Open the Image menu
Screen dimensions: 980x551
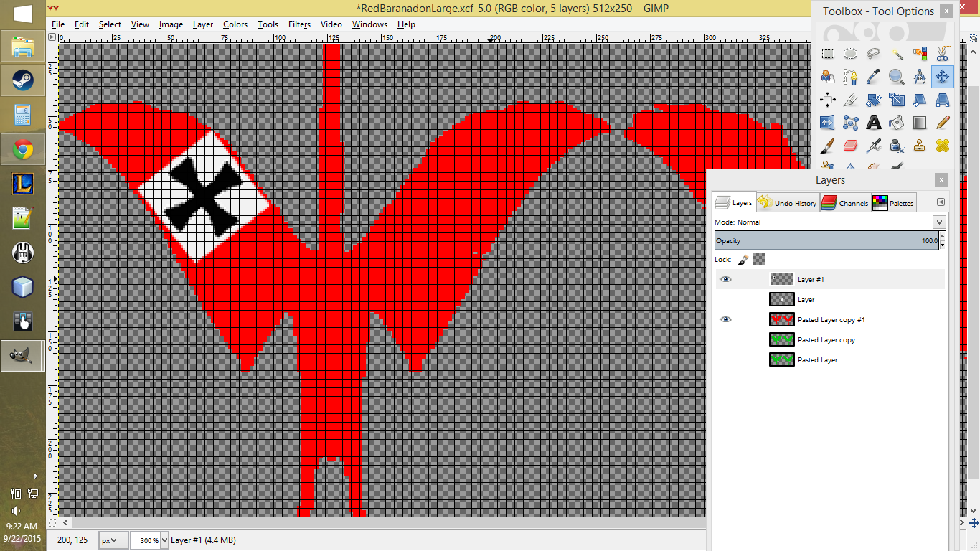(x=171, y=24)
